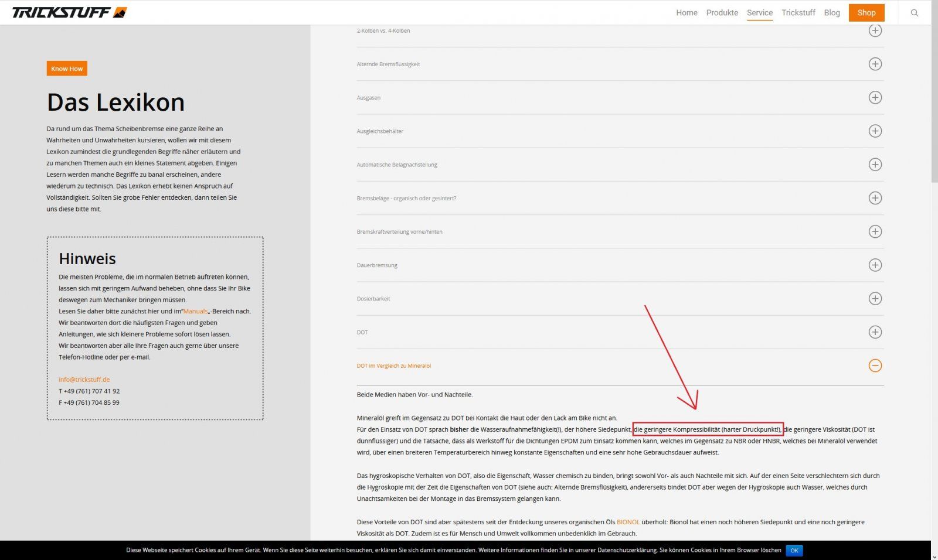This screenshot has width=938, height=560.
Task: Expand Bremsbeläge - organisch oder gesintert
Action: [x=406, y=199]
